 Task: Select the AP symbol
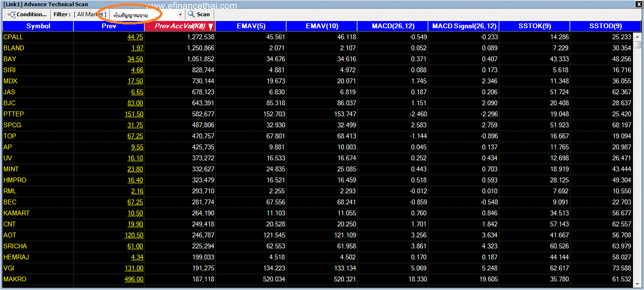coord(8,147)
